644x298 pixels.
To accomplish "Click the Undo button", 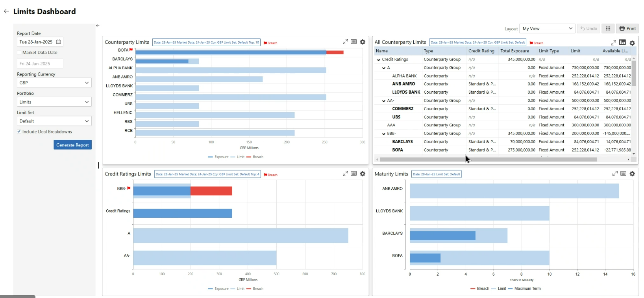I will [x=589, y=28].
